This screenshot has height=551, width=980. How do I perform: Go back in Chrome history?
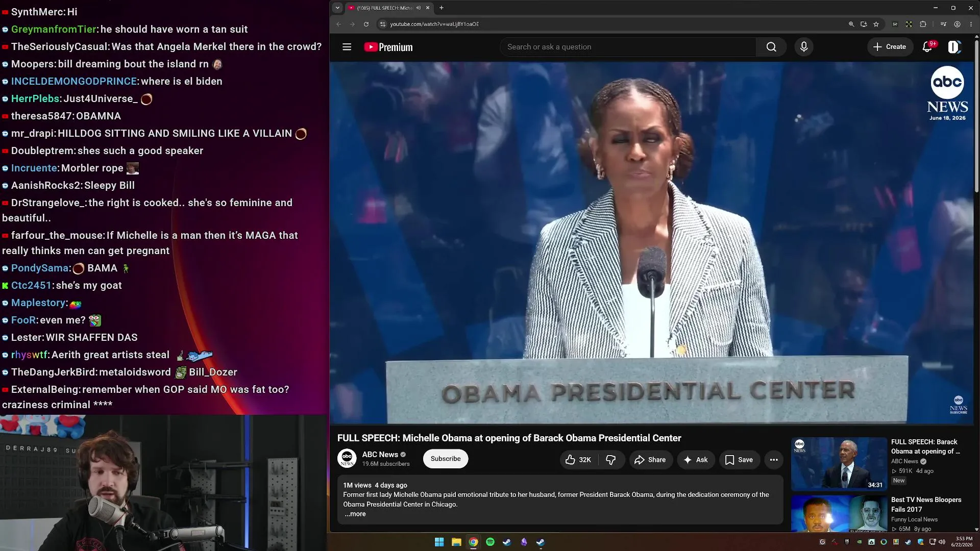point(338,24)
